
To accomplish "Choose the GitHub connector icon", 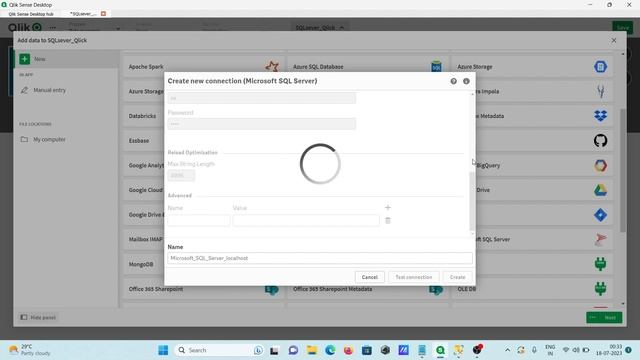I will [600, 141].
